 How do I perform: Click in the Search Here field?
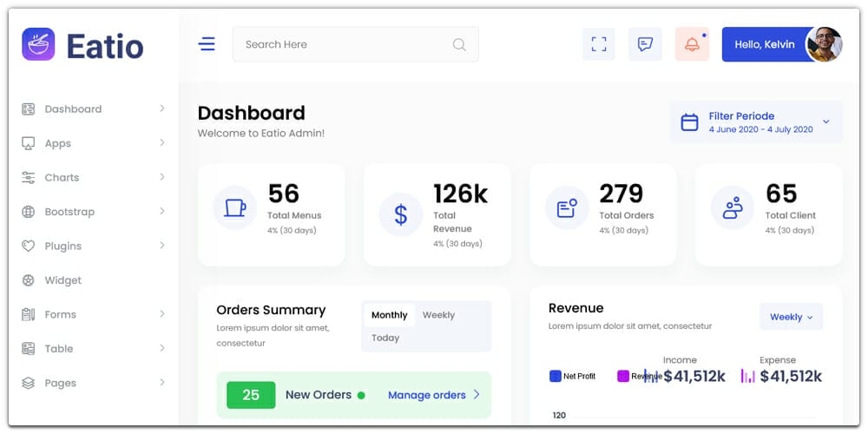(355, 44)
